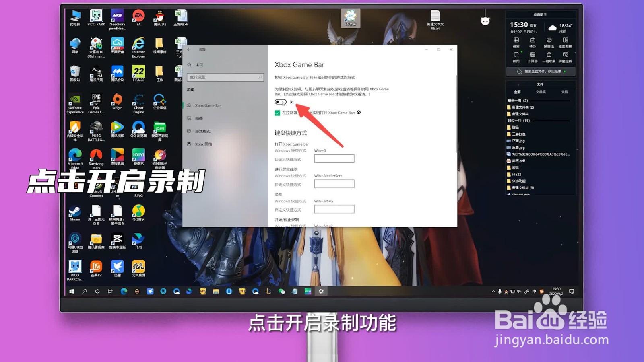
Task: Click custom shortcut field for 录制
Action: click(334, 209)
